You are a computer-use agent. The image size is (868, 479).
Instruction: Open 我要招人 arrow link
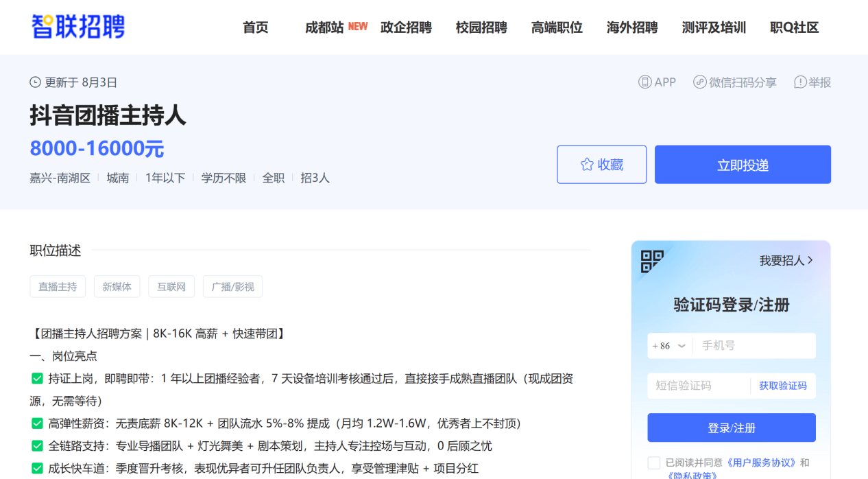pos(786,261)
